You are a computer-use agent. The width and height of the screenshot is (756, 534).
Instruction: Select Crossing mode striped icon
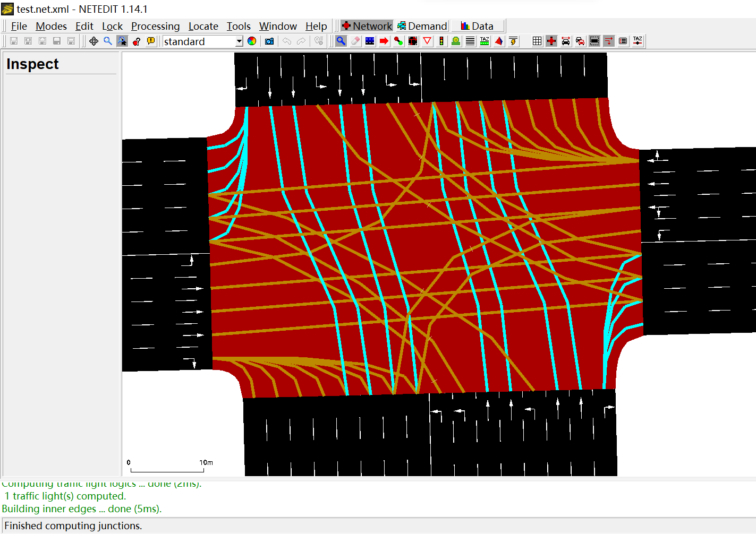pos(470,41)
